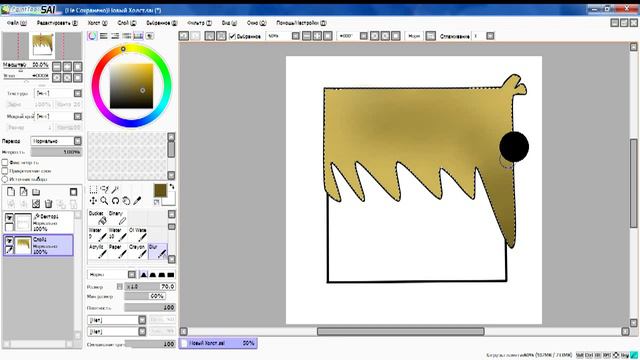This screenshot has height=360, width=640.
Task: Create a new normal layer
Action: 11,192
